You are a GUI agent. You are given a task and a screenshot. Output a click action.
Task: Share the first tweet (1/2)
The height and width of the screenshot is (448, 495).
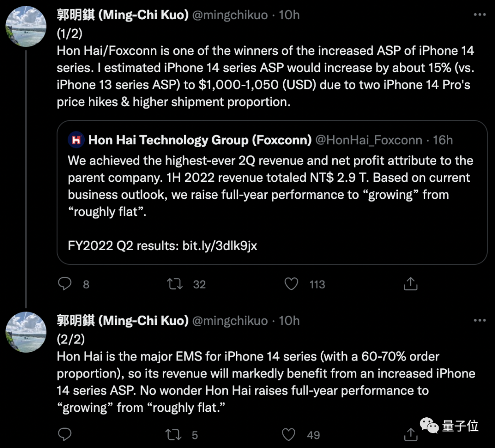[410, 284]
